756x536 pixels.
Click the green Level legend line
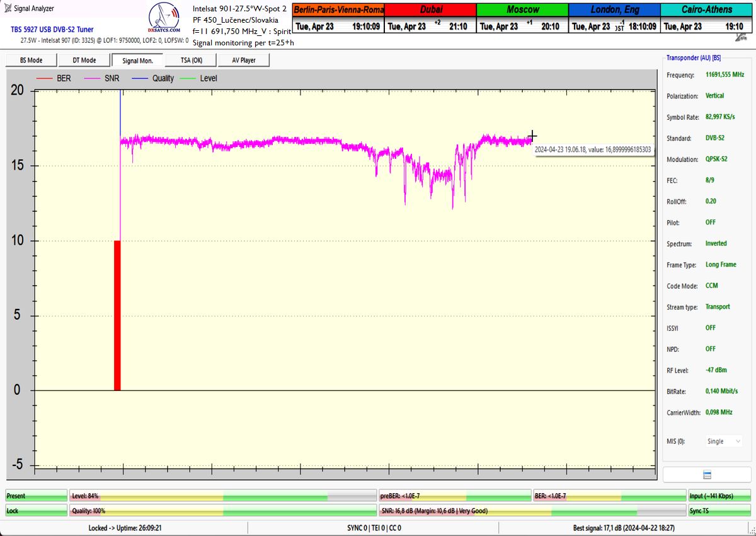tap(188, 78)
